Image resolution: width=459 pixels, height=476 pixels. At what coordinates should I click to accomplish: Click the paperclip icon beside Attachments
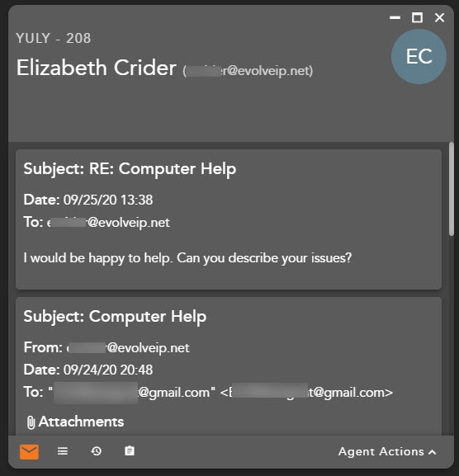[x=31, y=422]
